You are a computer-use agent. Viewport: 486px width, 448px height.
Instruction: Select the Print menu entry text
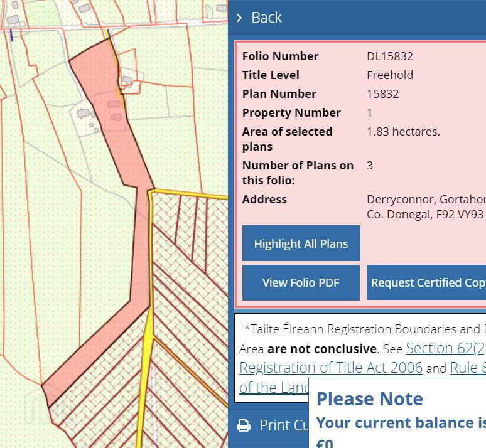(284, 425)
